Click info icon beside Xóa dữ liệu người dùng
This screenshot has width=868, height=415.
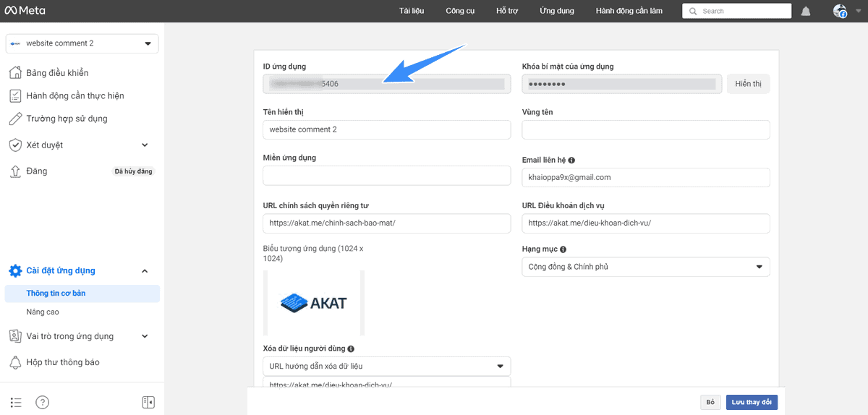pos(351,348)
